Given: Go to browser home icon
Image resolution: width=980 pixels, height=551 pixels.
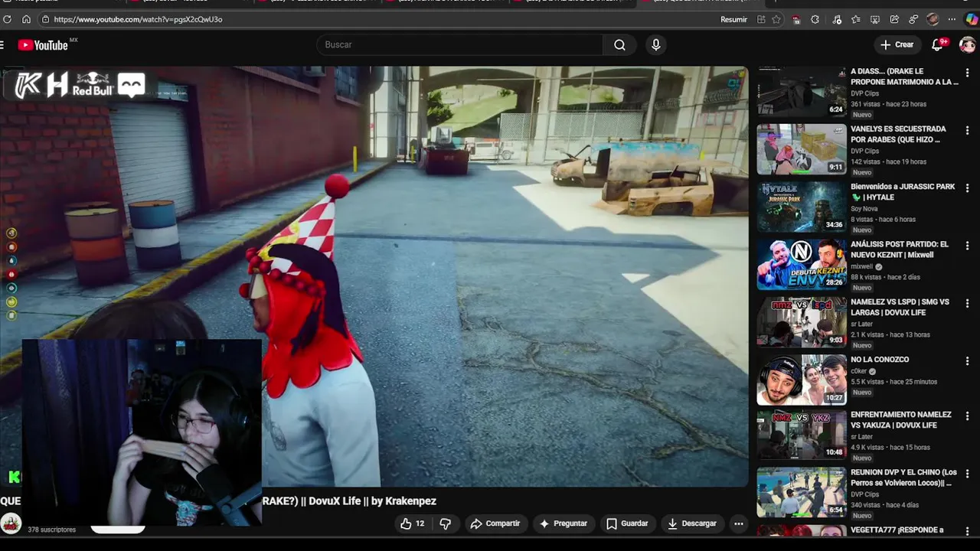Looking at the screenshot, I should tap(26, 19).
